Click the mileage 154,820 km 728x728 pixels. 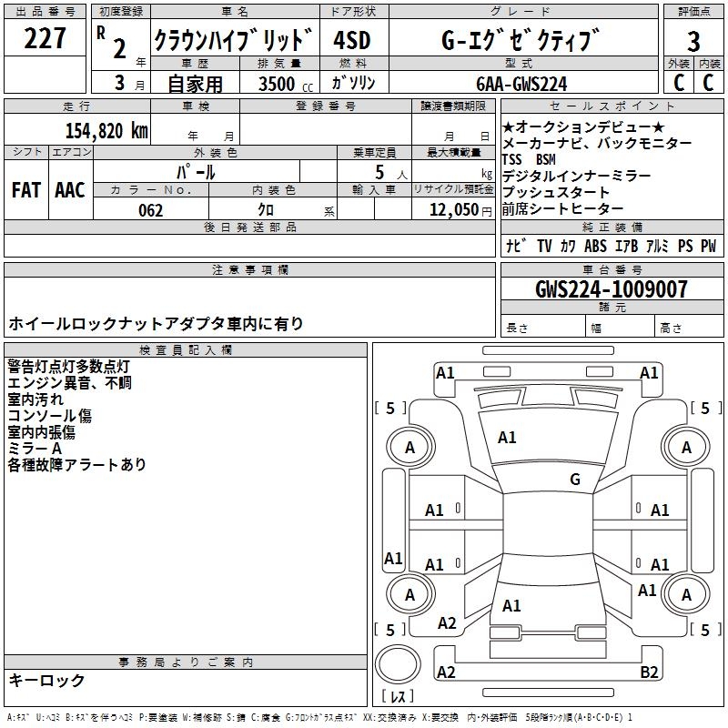(106, 130)
